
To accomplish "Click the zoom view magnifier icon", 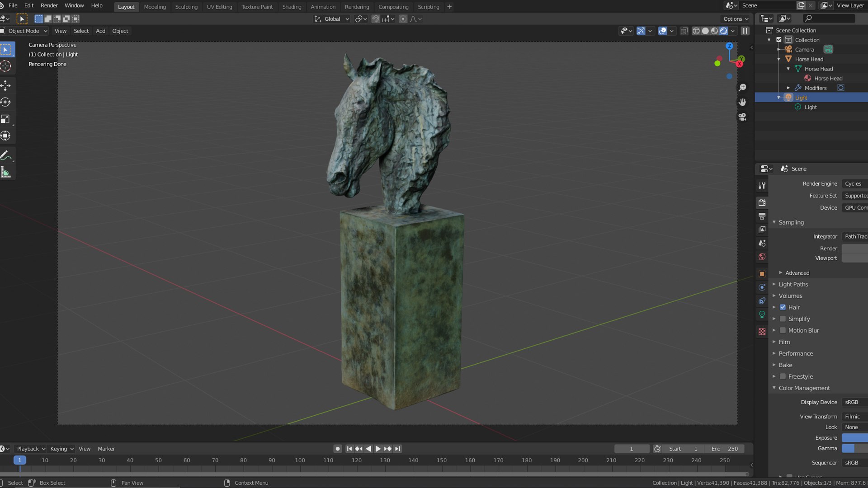I will (x=742, y=88).
